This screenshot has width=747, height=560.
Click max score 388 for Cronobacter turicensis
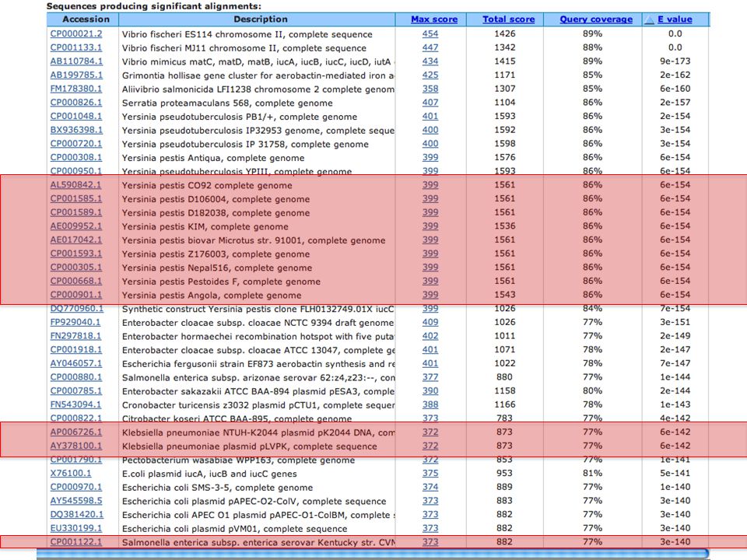[430, 404]
